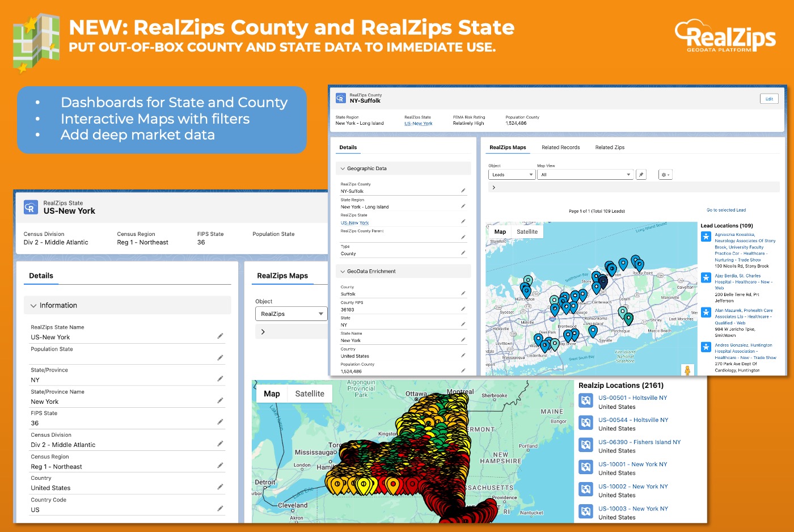Edit State/Province NY pencil icon

tap(220, 379)
